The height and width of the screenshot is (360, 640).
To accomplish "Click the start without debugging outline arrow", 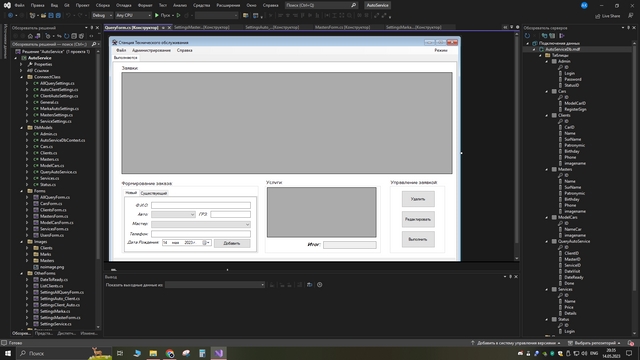I will pos(178,16).
